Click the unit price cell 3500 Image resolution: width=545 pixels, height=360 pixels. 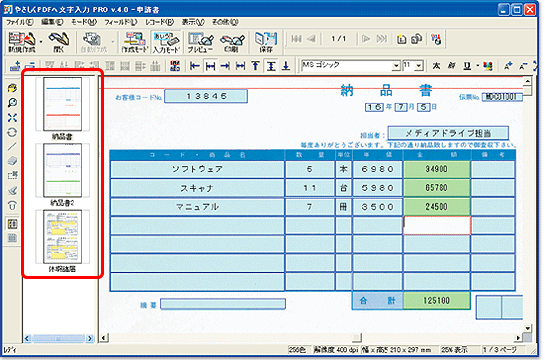(x=377, y=207)
